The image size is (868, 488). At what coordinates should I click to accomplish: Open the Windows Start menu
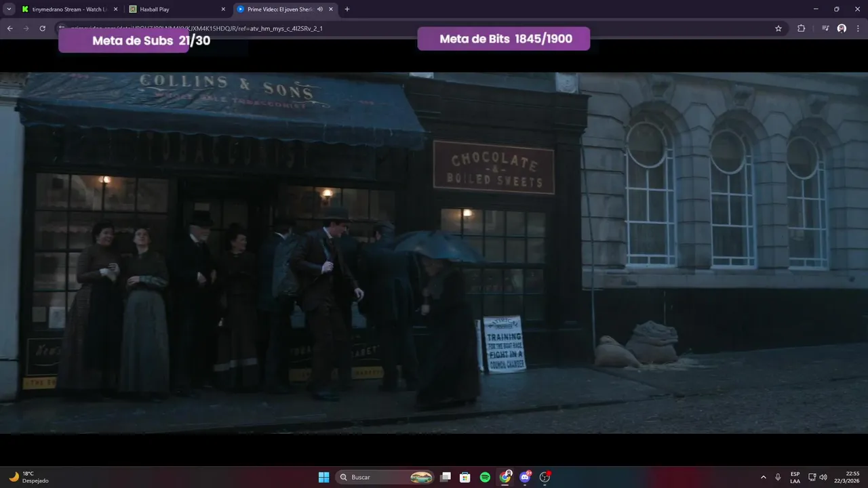coord(323,477)
